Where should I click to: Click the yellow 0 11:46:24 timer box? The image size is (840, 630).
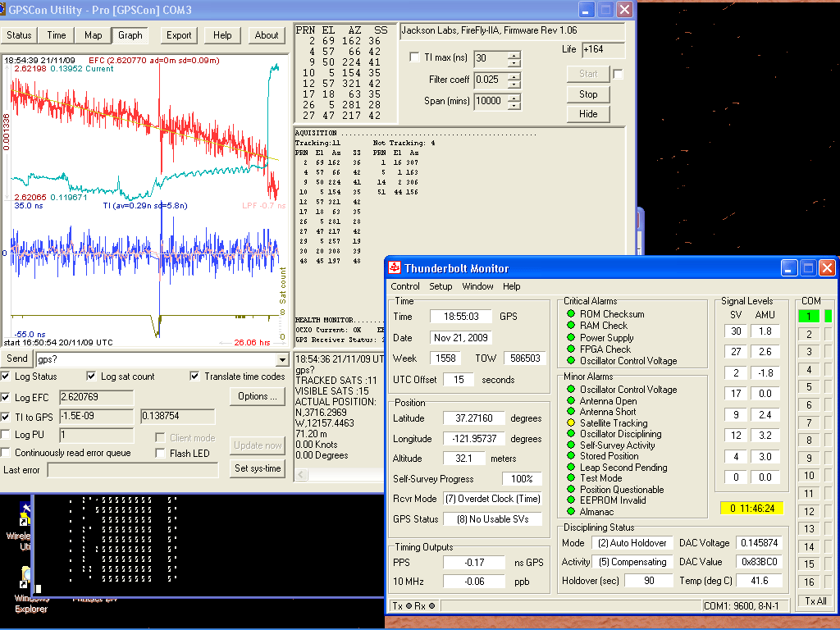751,509
